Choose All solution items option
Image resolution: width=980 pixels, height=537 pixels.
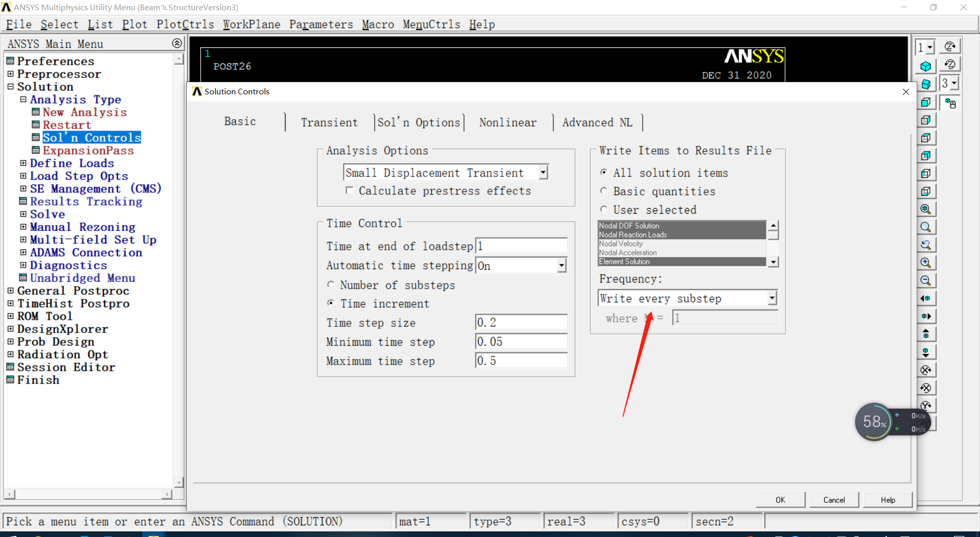(x=604, y=172)
